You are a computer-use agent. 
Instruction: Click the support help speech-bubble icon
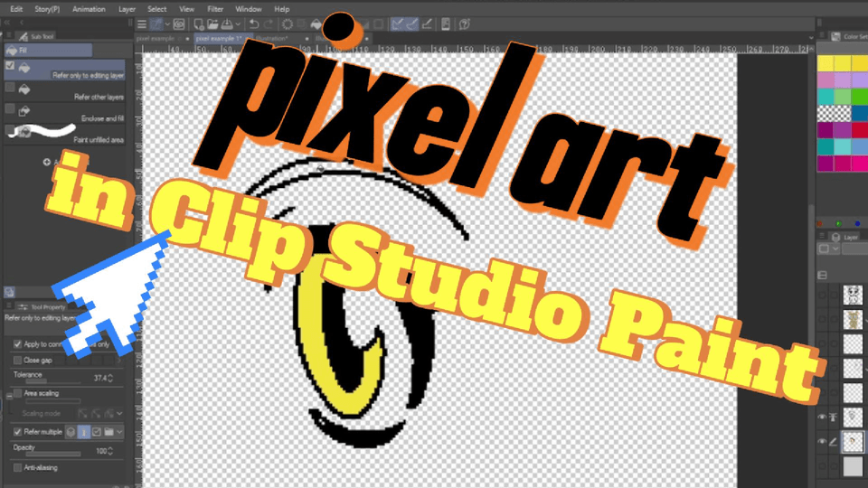coord(465,24)
